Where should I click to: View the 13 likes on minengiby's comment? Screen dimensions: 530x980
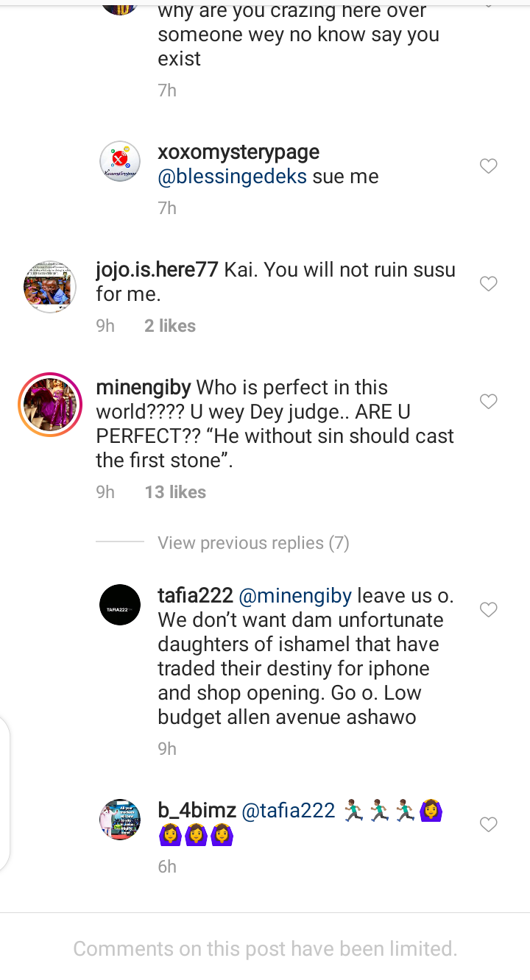(175, 492)
